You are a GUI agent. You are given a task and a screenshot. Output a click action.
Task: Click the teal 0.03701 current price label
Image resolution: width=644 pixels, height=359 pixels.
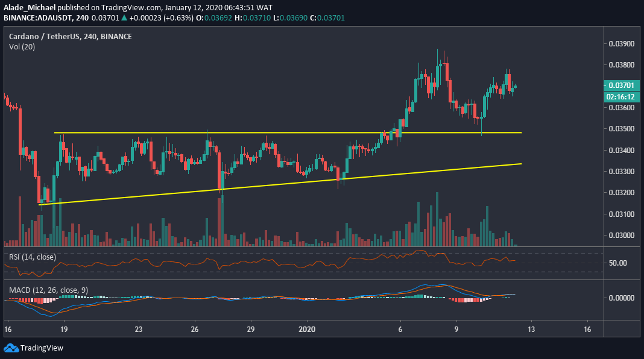620,86
